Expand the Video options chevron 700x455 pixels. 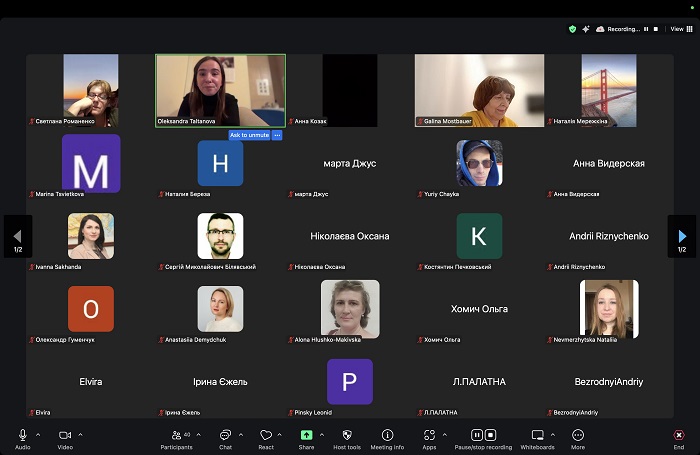[80, 435]
